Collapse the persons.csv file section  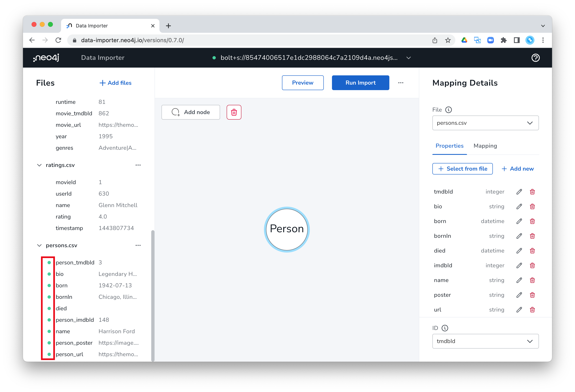point(39,245)
